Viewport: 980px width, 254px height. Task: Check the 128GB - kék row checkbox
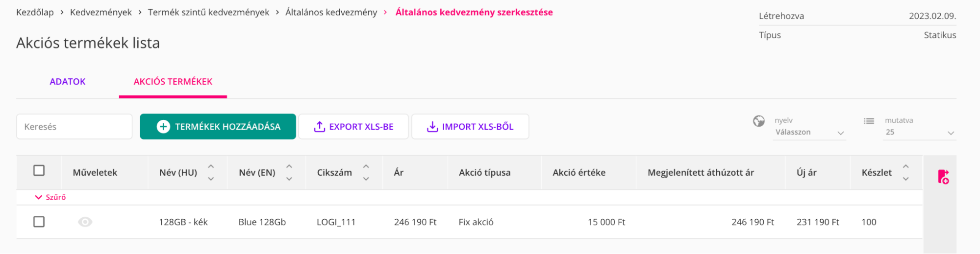(x=39, y=222)
